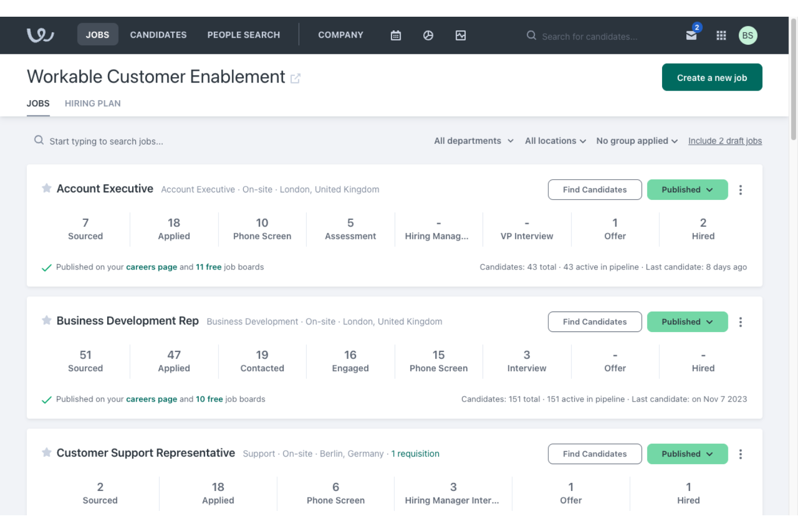798x532 pixels.
Task: Go to Candidates in top navigation
Action: tap(159, 34)
